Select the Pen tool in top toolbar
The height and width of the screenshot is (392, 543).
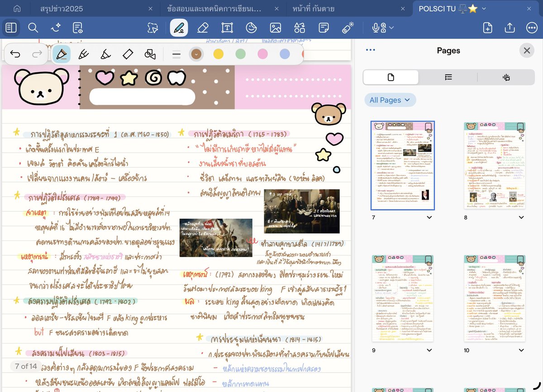(x=179, y=28)
